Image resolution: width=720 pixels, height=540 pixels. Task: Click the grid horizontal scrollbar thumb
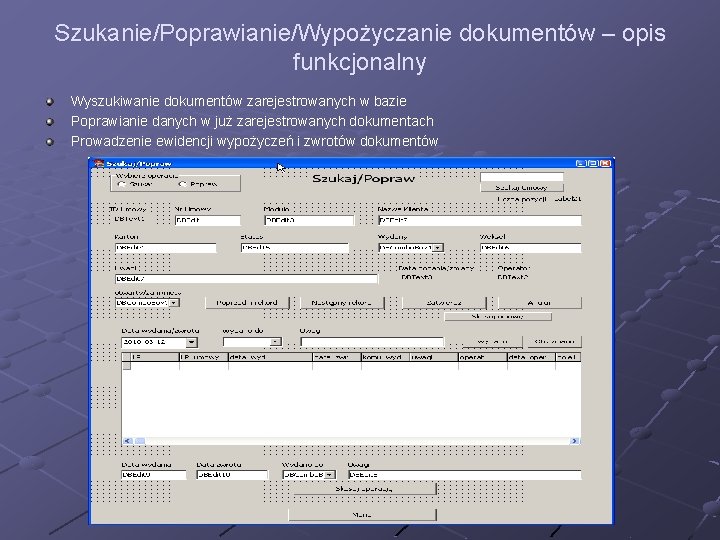[x=140, y=441]
